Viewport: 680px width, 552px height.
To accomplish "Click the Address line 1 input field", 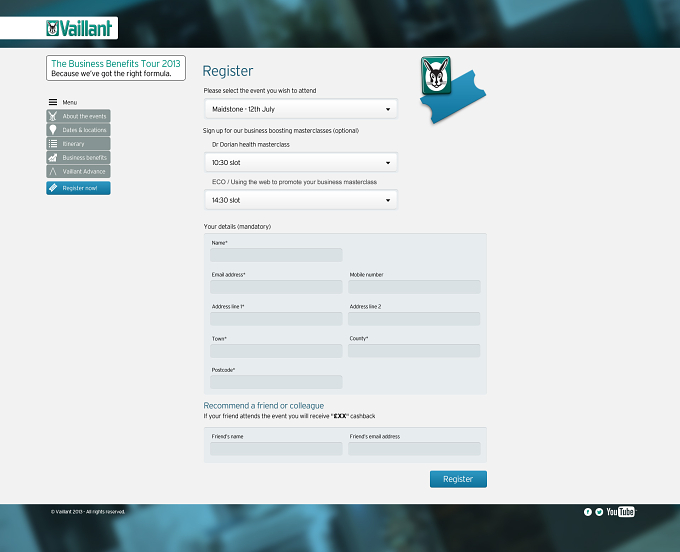I will 276,319.
